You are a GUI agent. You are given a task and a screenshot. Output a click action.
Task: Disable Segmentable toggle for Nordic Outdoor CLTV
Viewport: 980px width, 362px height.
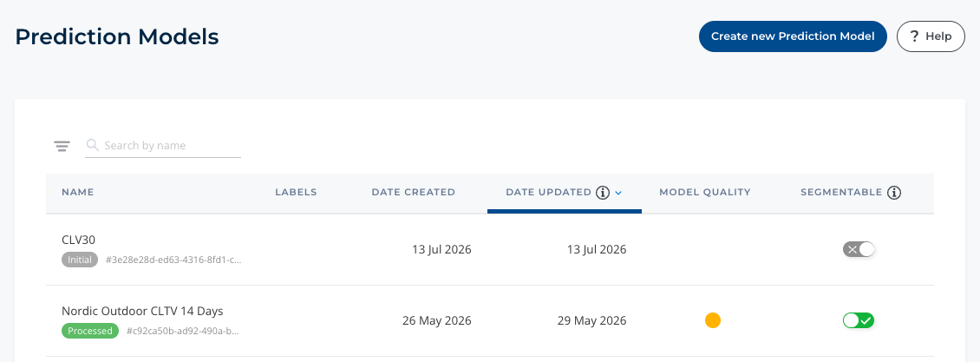[859, 320]
